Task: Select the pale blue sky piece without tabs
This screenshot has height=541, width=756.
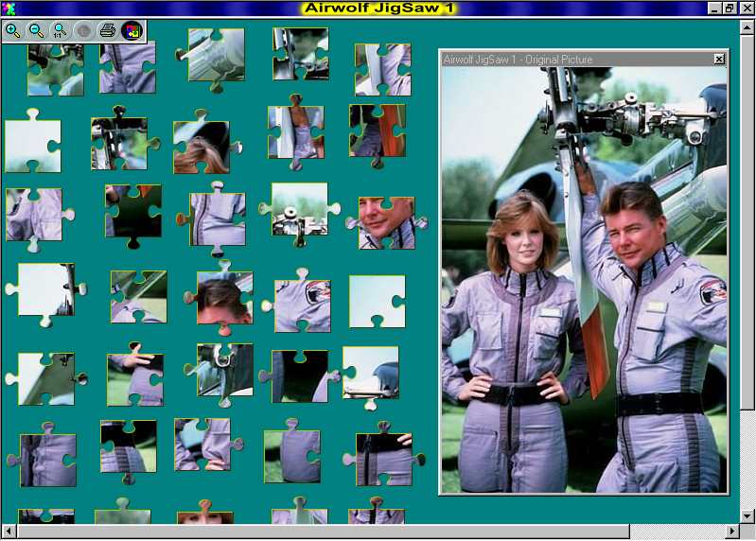Action: (x=378, y=302)
